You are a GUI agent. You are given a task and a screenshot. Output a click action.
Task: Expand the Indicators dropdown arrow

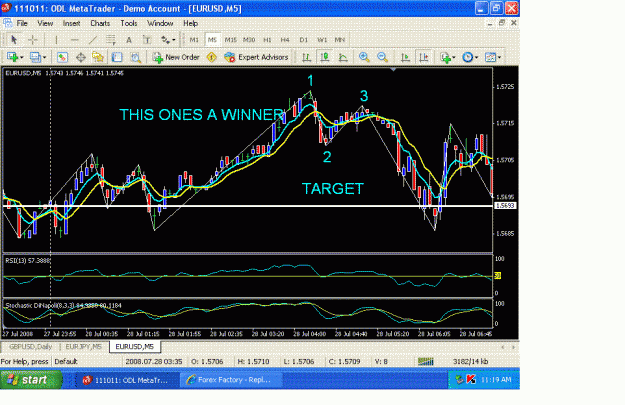point(454,58)
